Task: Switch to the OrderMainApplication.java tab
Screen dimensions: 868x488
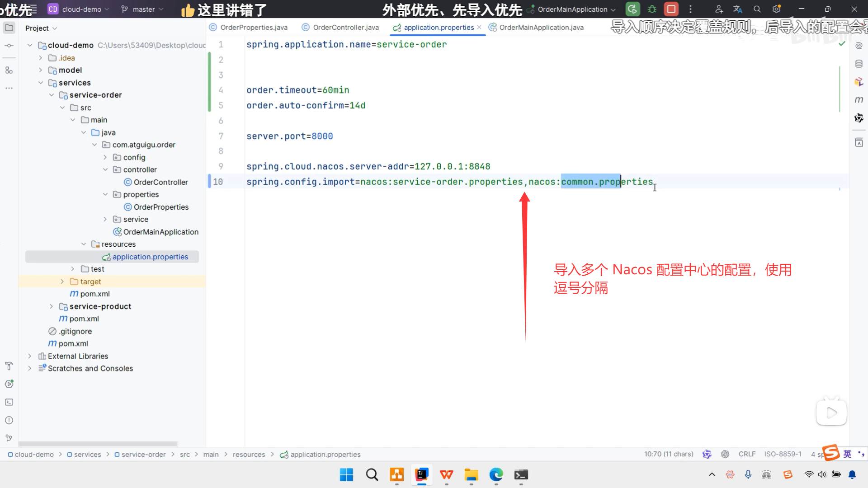Action: [x=541, y=27]
